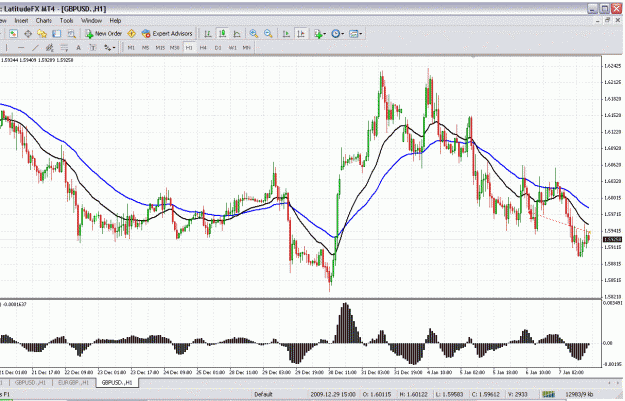Viewport: 625px width, 401px height.
Task: Click the Default profile in status bar
Action: (263, 395)
